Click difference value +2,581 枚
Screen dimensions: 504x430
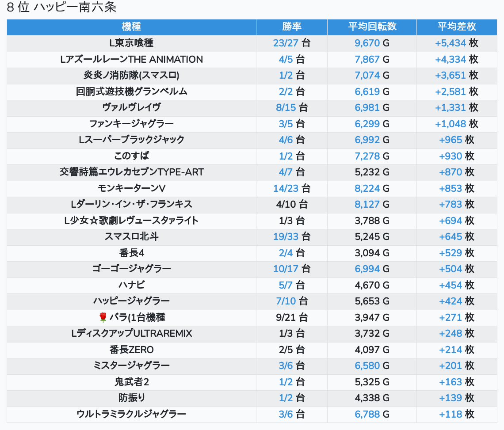(457, 91)
